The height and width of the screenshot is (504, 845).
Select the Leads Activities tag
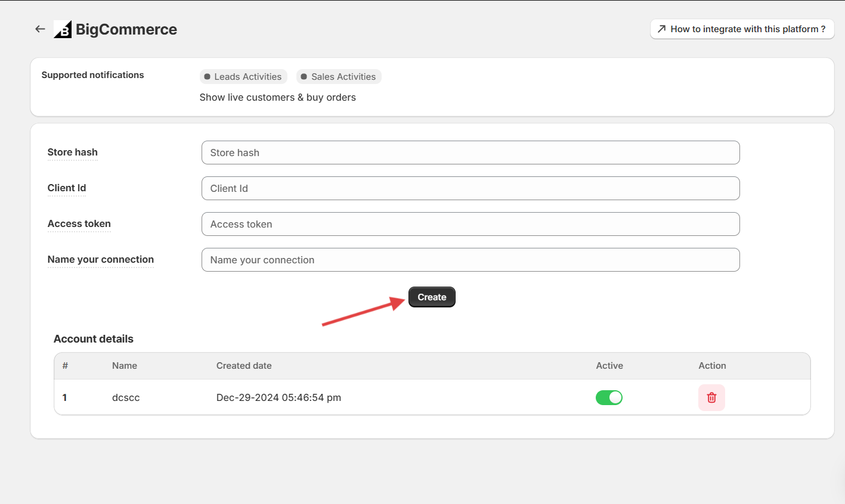pos(243,76)
